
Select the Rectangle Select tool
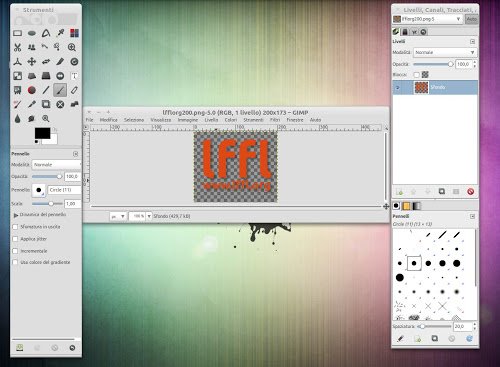(18, 33)
